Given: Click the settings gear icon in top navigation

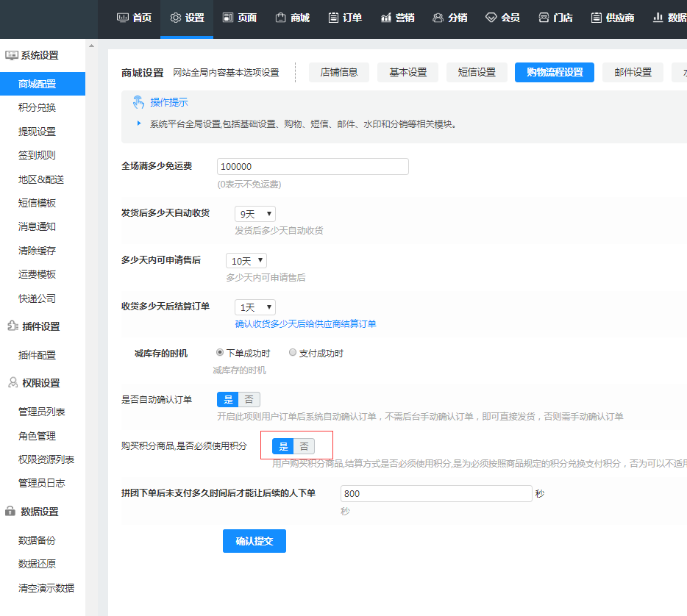Looking at the screenshot, I should point(175,18).
